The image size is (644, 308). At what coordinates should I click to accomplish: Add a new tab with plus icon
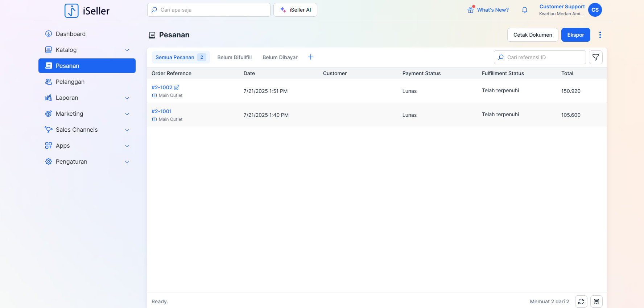point(311,57)
